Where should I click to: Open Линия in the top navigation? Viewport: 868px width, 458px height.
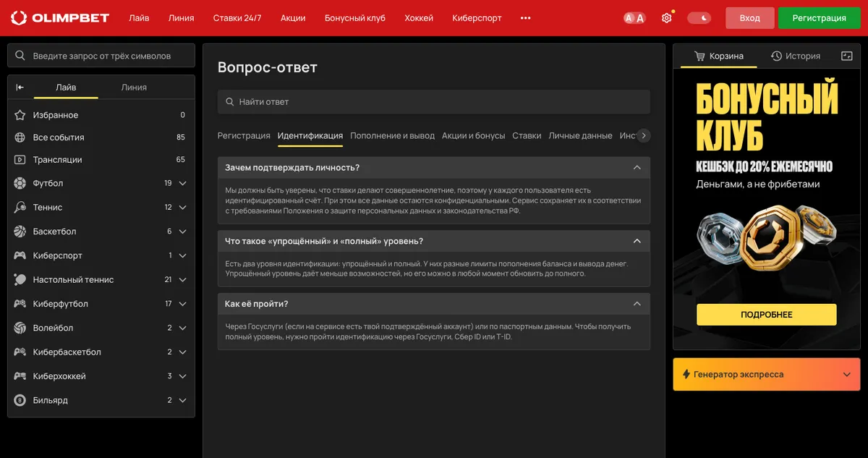[x=181, y=18]
